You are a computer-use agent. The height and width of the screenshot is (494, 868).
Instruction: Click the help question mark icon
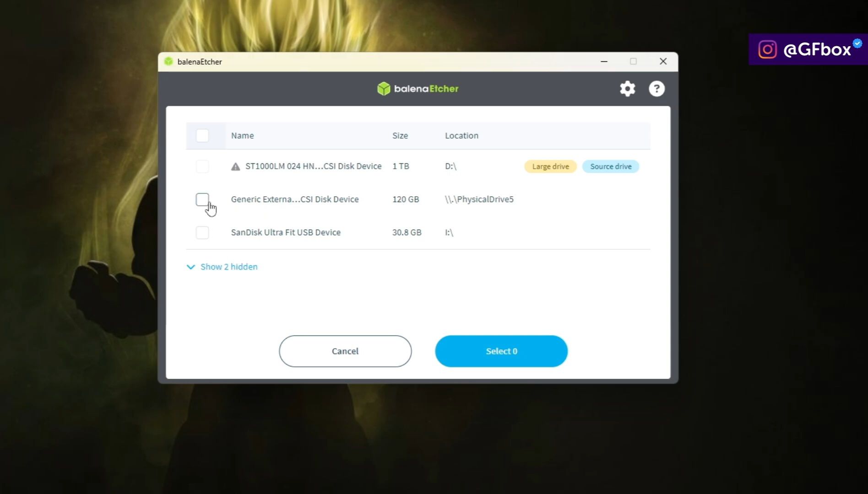pyautogui.click(x=657, y=88)
